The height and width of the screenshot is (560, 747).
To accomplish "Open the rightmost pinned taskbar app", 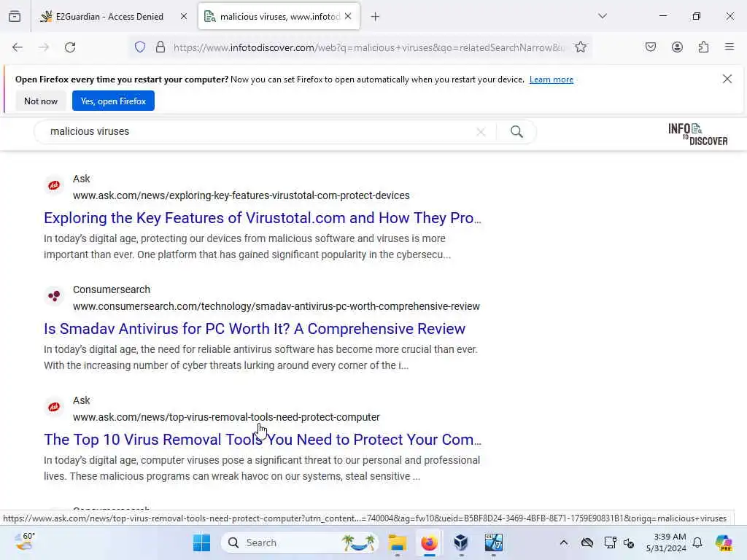I will [x=493, y=542].
